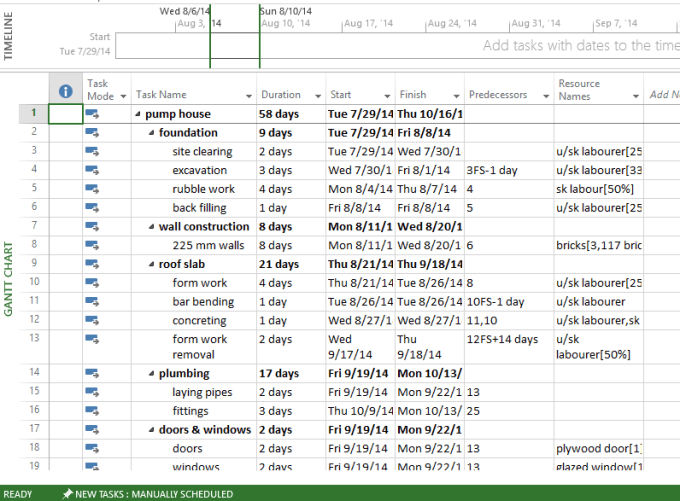Select the sk labour[50%] resource cell

(598, 189)
